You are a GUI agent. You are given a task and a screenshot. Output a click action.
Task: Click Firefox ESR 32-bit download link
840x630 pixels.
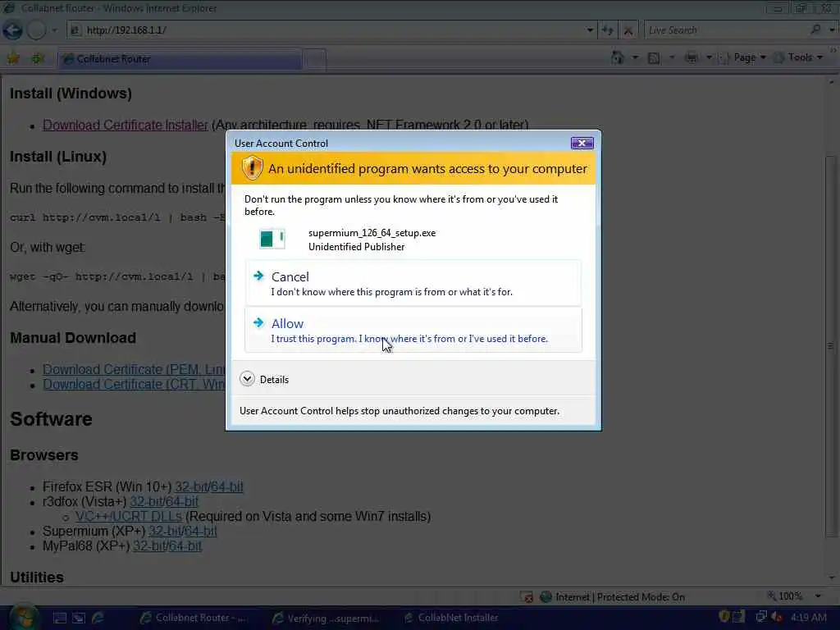(x=189, y=486)
